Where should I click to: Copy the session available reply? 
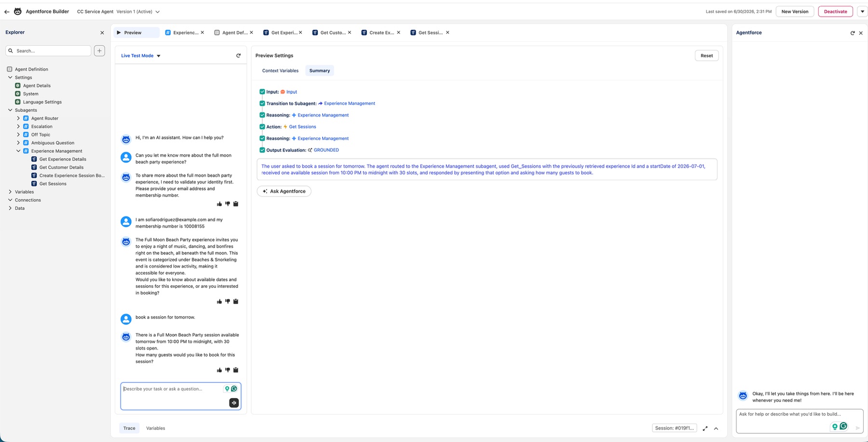236,370
